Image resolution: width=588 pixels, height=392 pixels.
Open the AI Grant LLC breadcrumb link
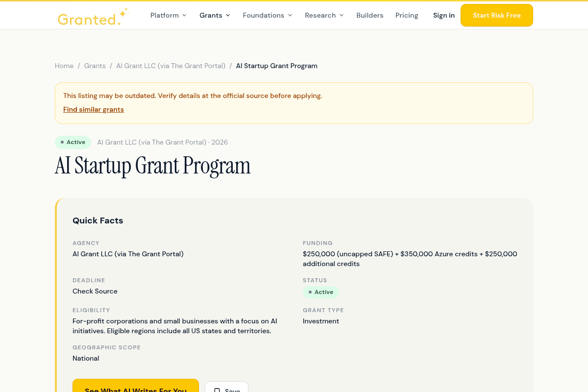point(171,66)
